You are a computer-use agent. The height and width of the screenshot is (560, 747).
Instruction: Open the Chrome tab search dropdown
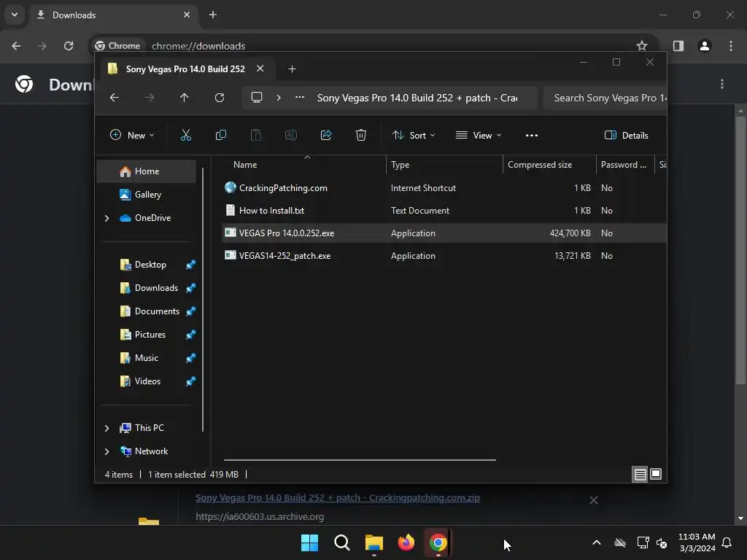coord(15,15)
